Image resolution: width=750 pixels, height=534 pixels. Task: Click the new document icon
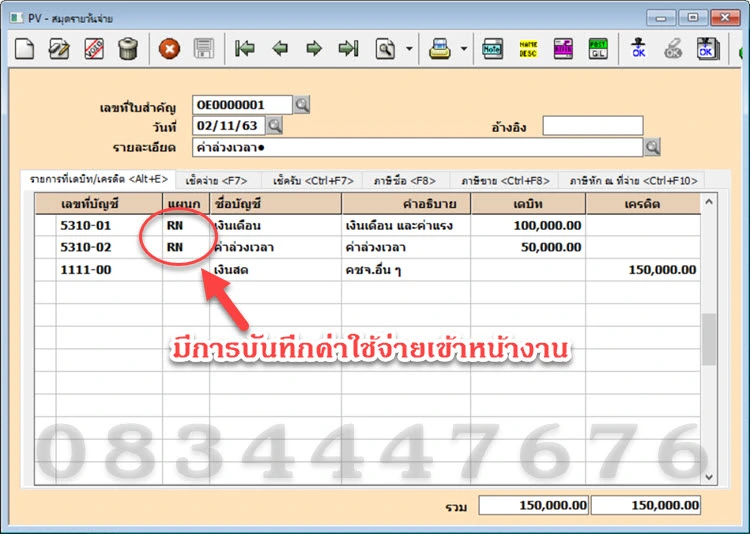[x=26, y=48]
